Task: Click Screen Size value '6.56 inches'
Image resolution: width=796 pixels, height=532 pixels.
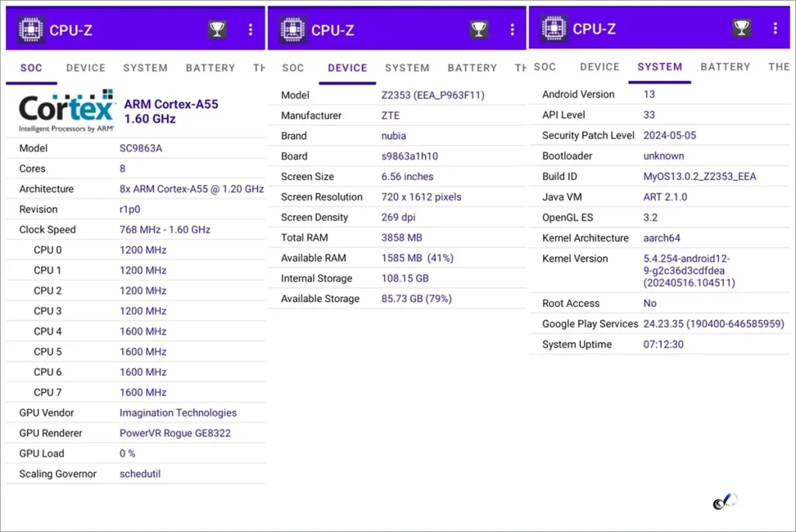Action: [x=407, y=176]
